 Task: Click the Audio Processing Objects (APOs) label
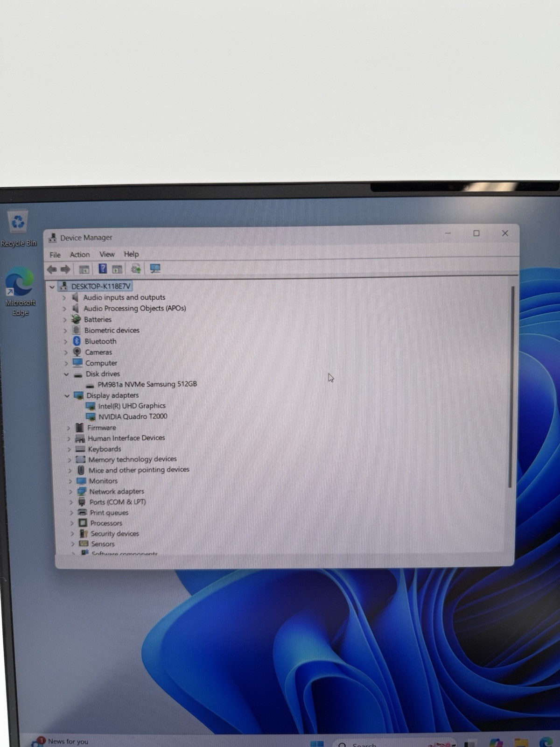pyautogui.click(x=135, y=308)
